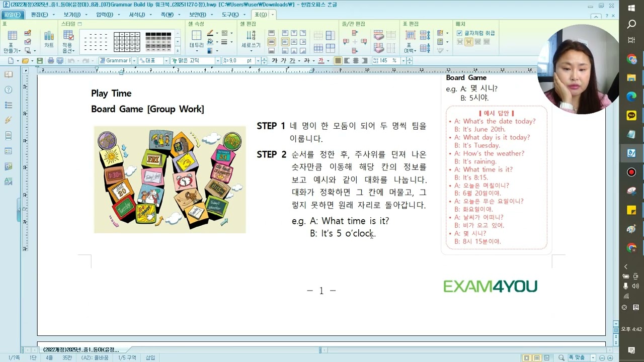This screenshot has height=362, width=644.
Task: Click the Windows Start button
Action: (632, 7)
